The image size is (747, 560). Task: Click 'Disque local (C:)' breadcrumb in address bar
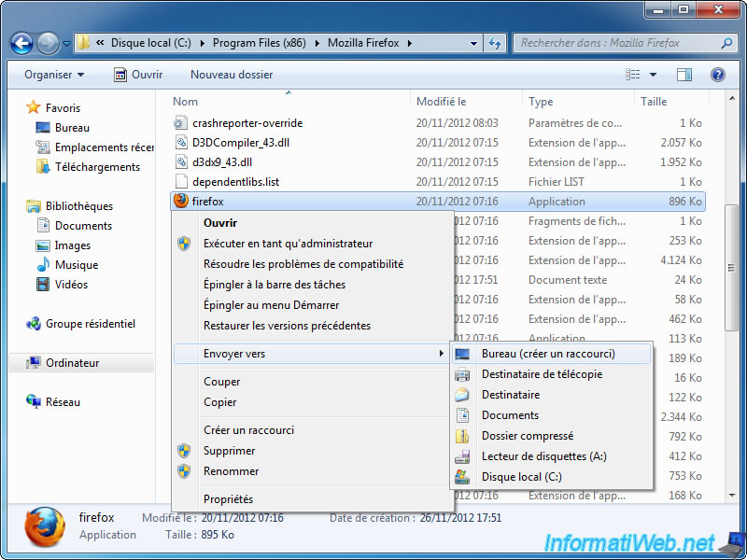[151, 43]
